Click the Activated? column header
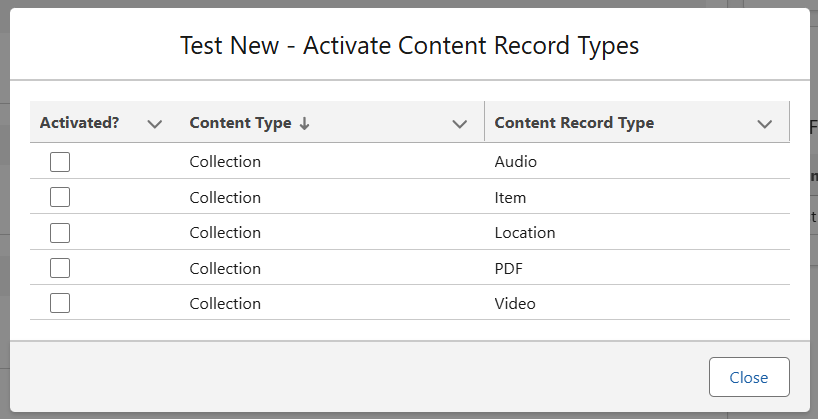The image size is (818, 419). [80, 123]
